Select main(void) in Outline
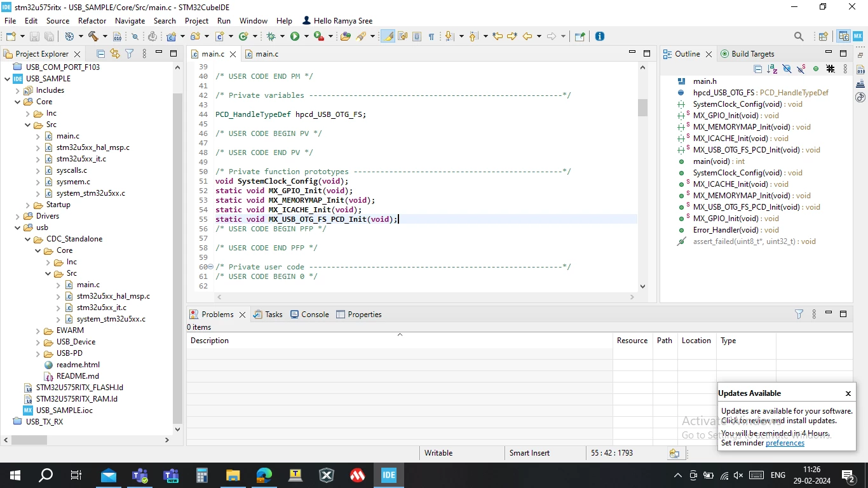868x488 pixels. (x=719, y=161)
